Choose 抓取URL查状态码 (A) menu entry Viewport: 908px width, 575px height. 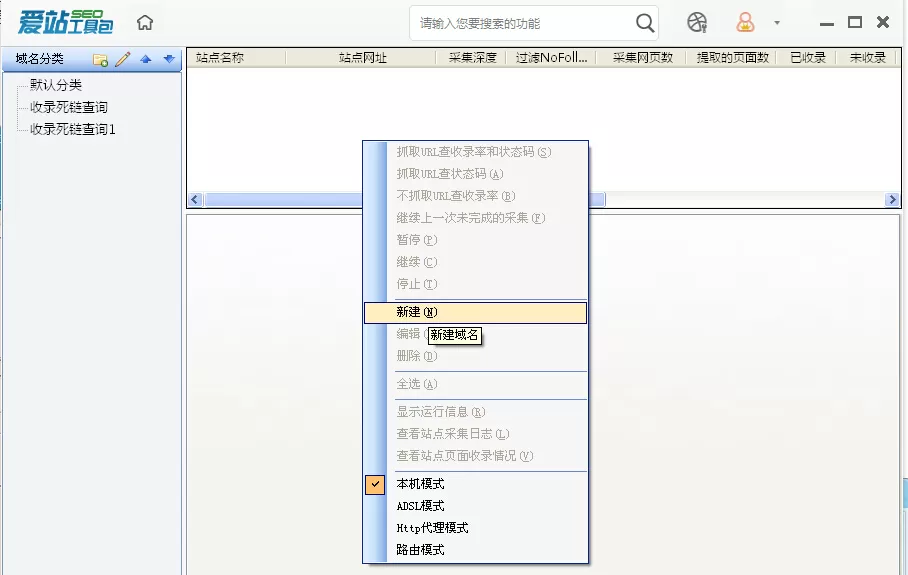475,174
